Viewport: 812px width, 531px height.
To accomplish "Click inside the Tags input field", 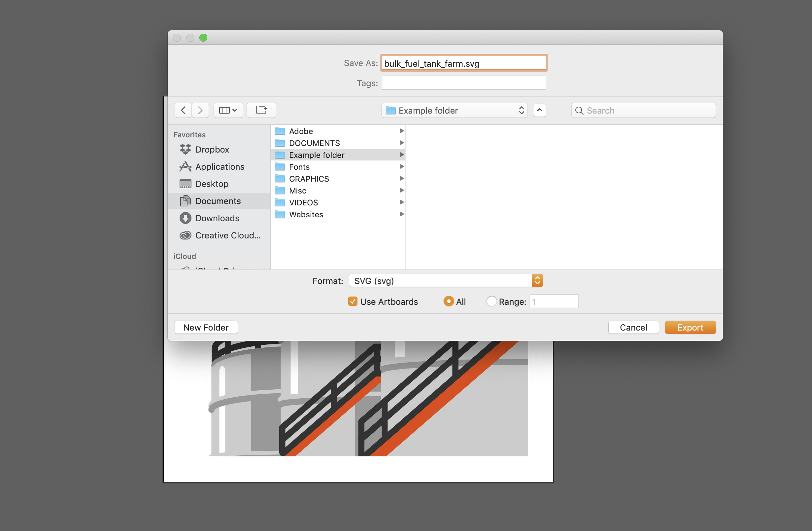I will [463, 83].
